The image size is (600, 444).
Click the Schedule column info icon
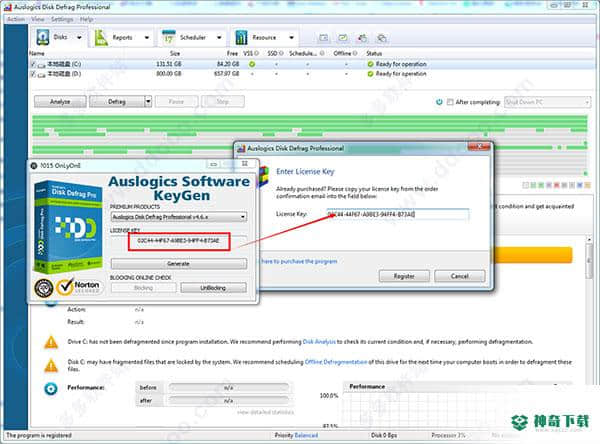click(322, 53)
